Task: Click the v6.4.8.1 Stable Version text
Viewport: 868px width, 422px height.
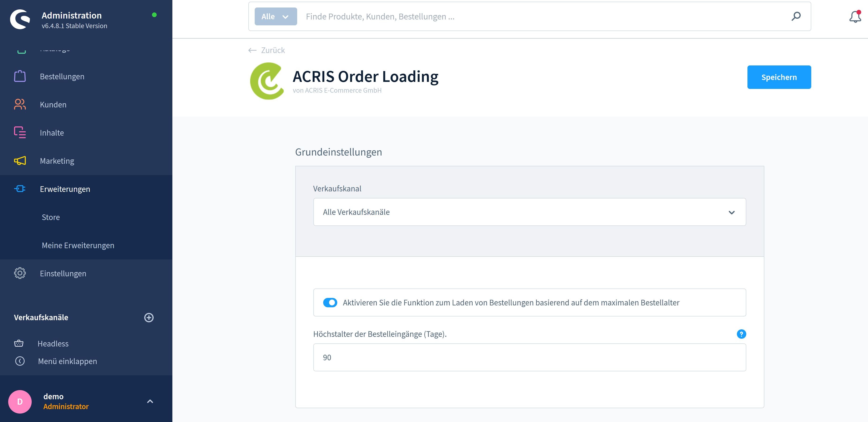Action: coord(75,26)
